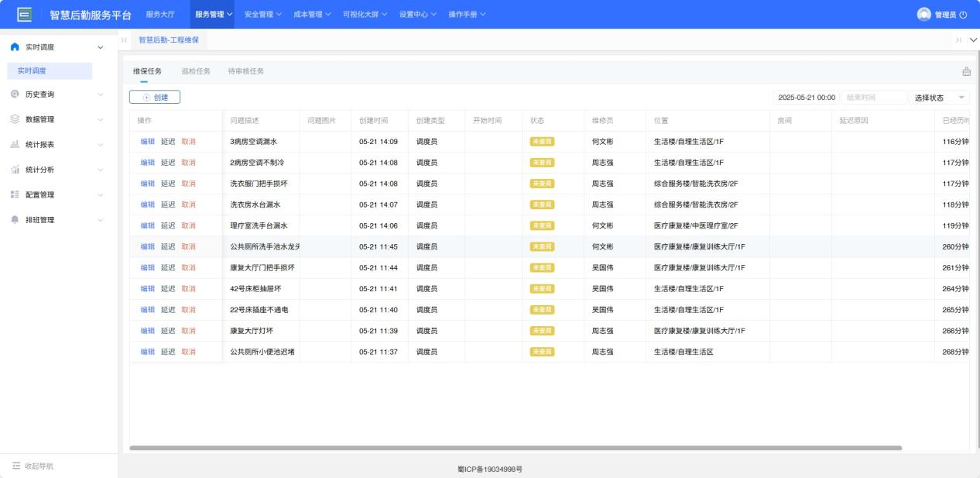Click 编辑 for 公共厕所小便池迟堵 row
The image size is (980, 478).
coord(147,352)
